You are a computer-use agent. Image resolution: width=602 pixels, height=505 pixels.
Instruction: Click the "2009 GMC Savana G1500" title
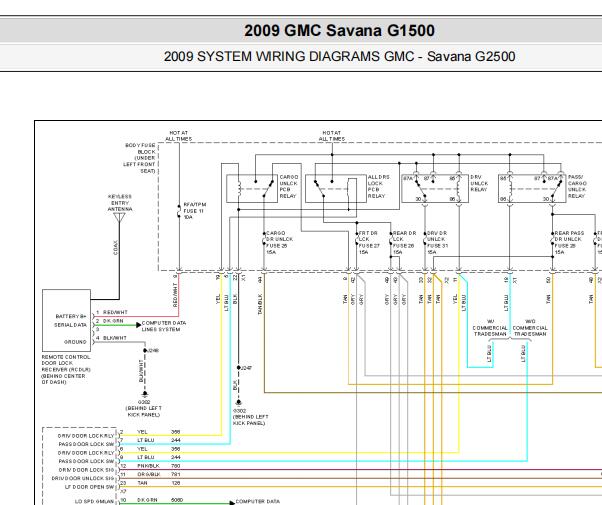(339, 30)
